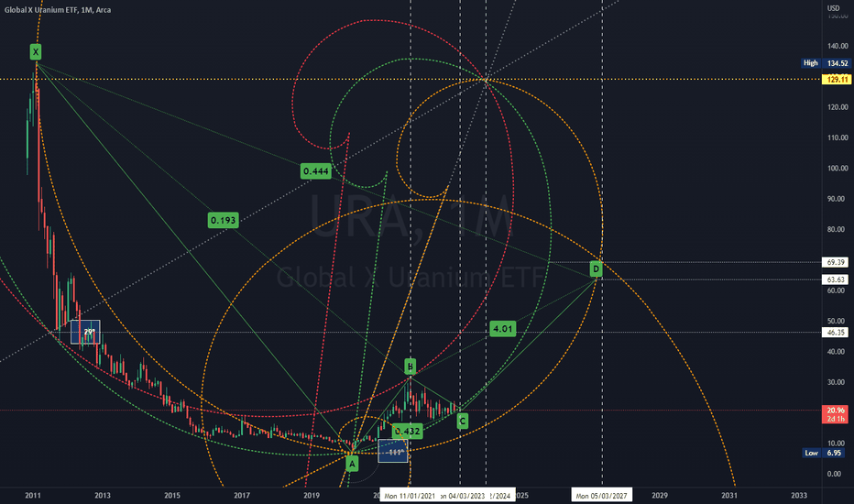Click the 50.00 price axis tick
This screenshot has height=504, width=854.
click(838, 322)
